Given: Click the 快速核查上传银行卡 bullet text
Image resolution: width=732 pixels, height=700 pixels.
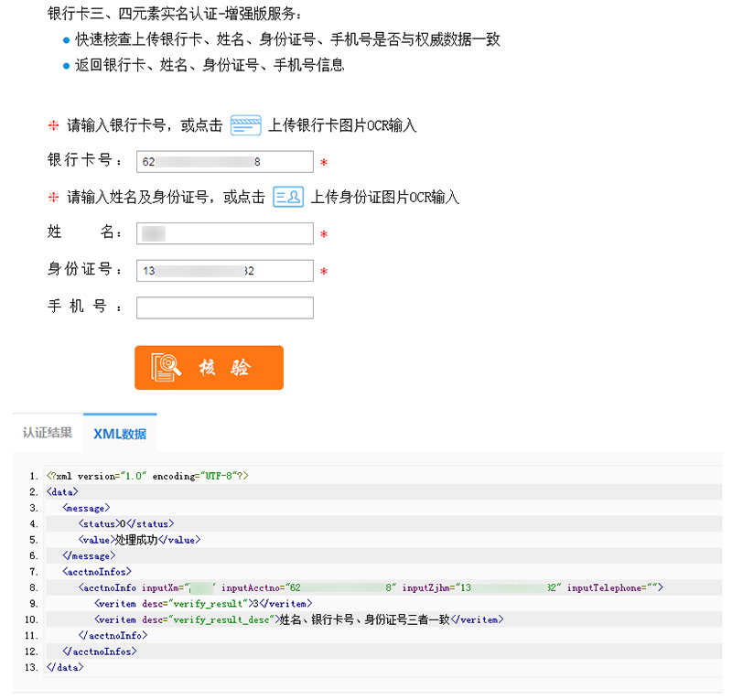Looking at the screenshot, I should tap(287, 39).
